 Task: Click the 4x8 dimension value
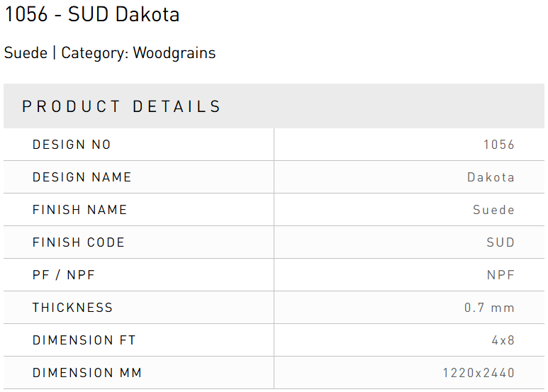503,340
